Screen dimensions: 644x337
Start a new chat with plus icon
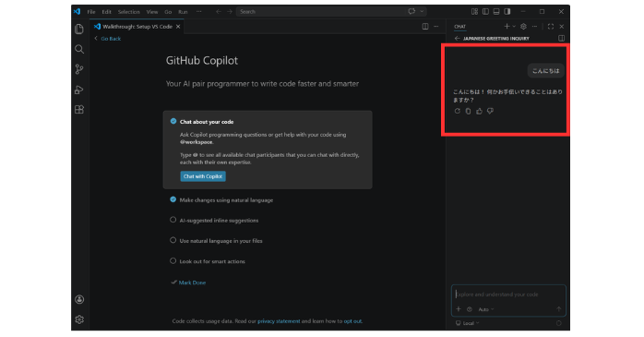[507, 26]
